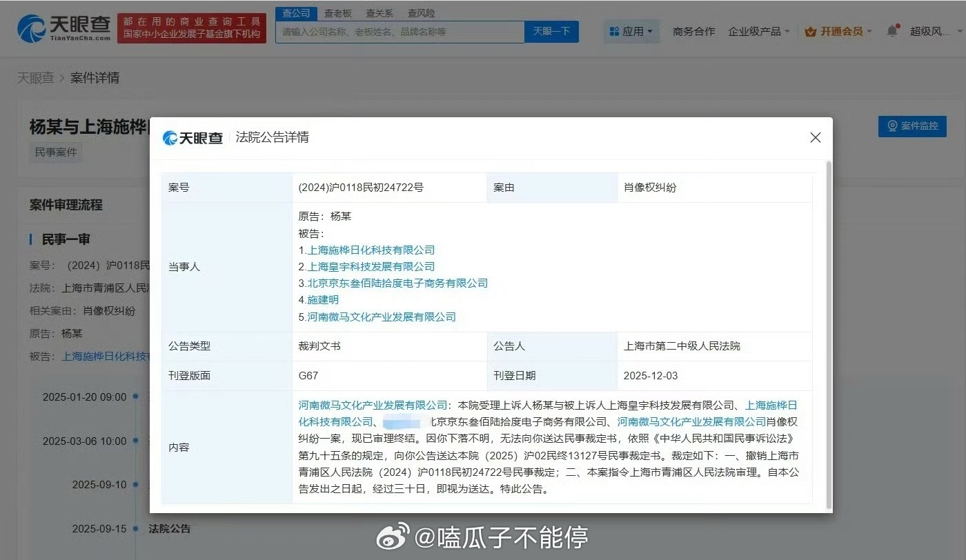Viewport: 966px width, 560px height.
Task: Open the 应用 dropdown menu
Action: (x=632, y=31)
